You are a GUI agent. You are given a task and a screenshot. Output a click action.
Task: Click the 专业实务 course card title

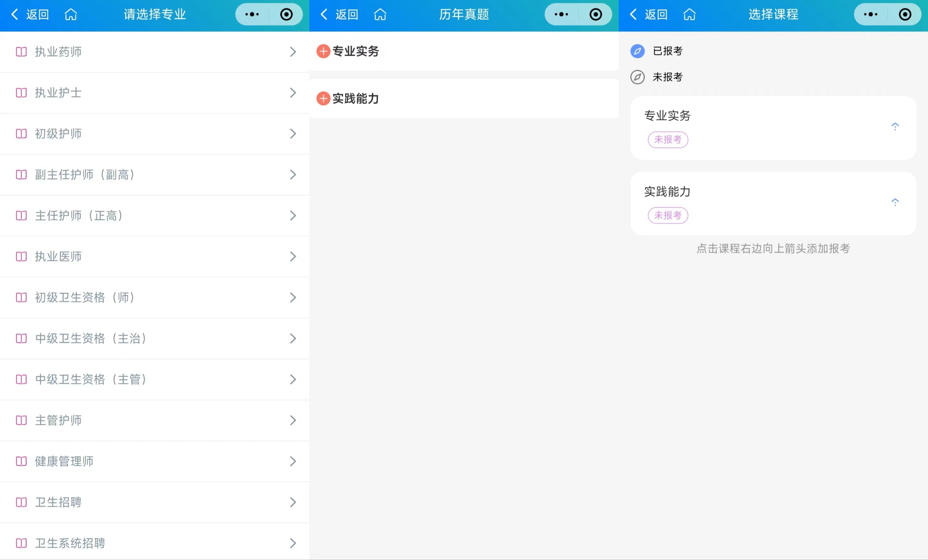(667, 115)
